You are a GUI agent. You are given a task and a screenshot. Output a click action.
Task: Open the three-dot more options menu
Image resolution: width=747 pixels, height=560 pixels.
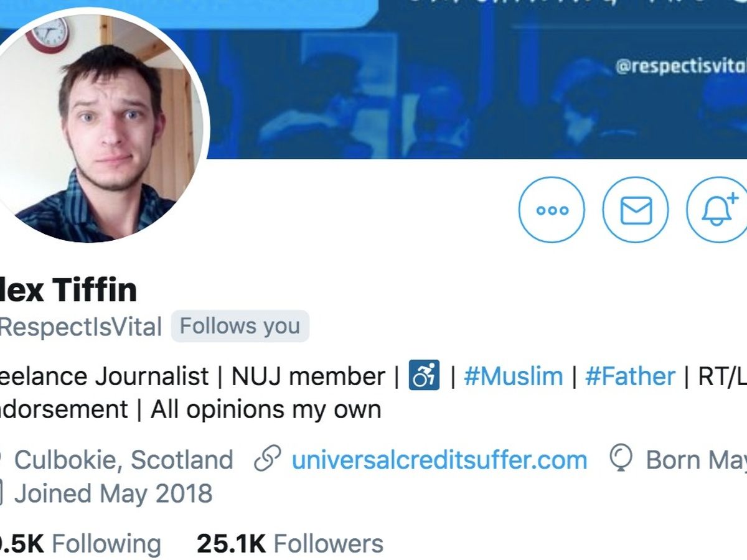click(552, 210)
